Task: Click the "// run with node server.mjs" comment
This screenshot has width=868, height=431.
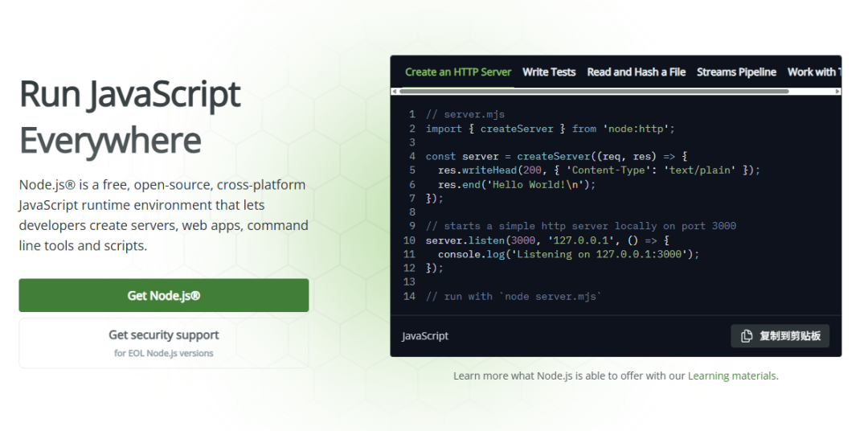Action: [x=513, y=297]
